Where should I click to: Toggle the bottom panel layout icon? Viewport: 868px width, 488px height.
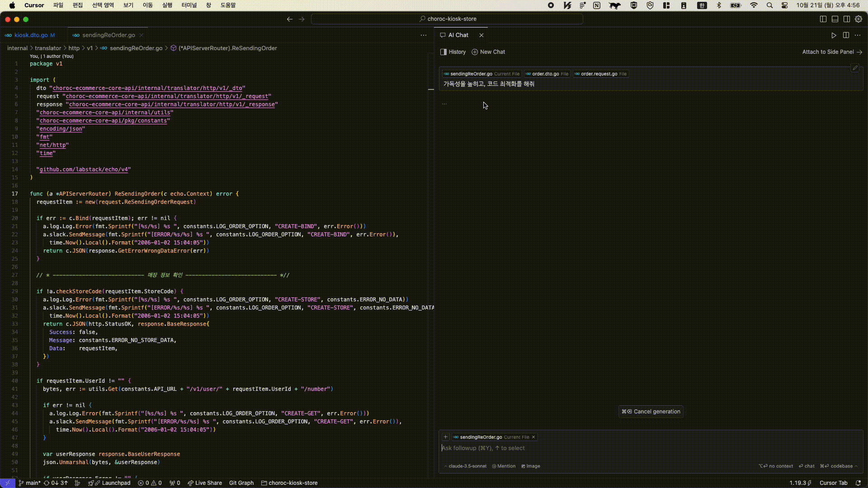pyautogui.click(x=835, y=19)
